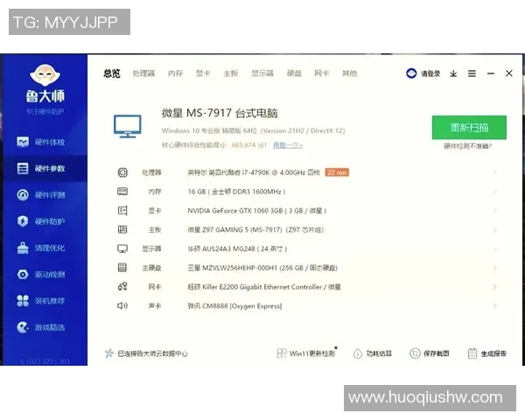Switch to the 显卡 tab
The image size is (525, 420).
(x=203, y=73)
